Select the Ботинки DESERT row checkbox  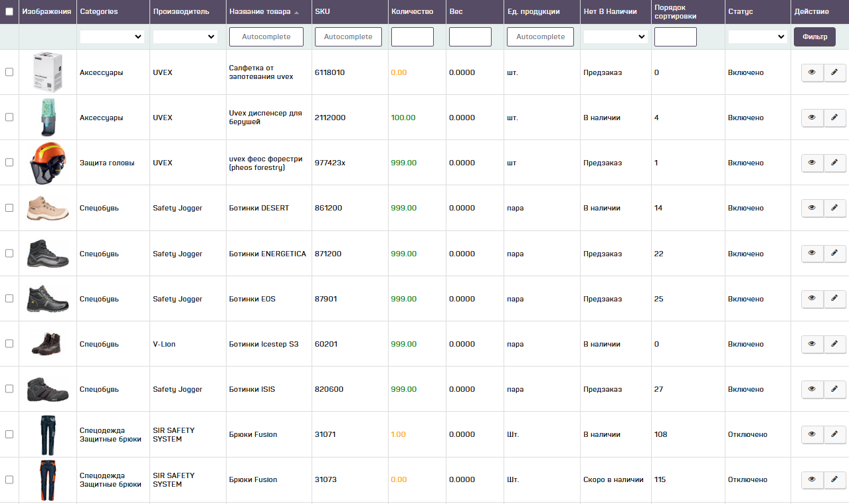(9, 208)
